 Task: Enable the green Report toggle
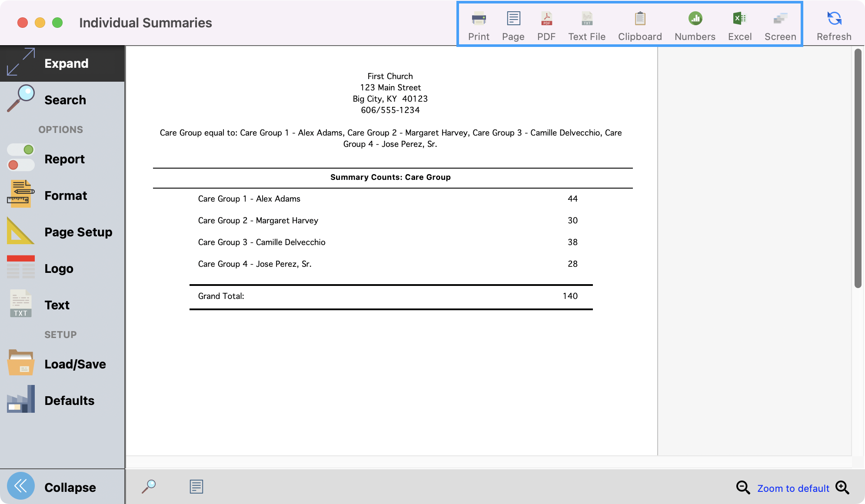[20, 150]
